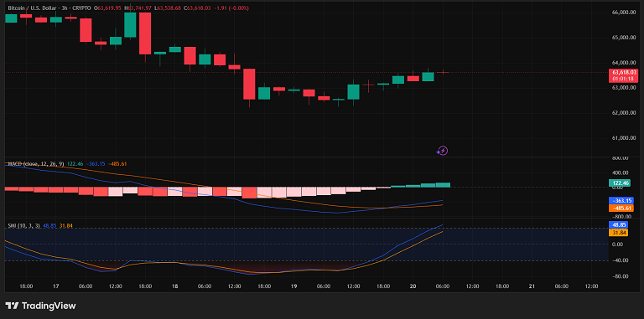Viewport: 644px width, 319px height.
Task: Open the MACD (close, 12, 26, 9) legend
Action: pos(36,164)
